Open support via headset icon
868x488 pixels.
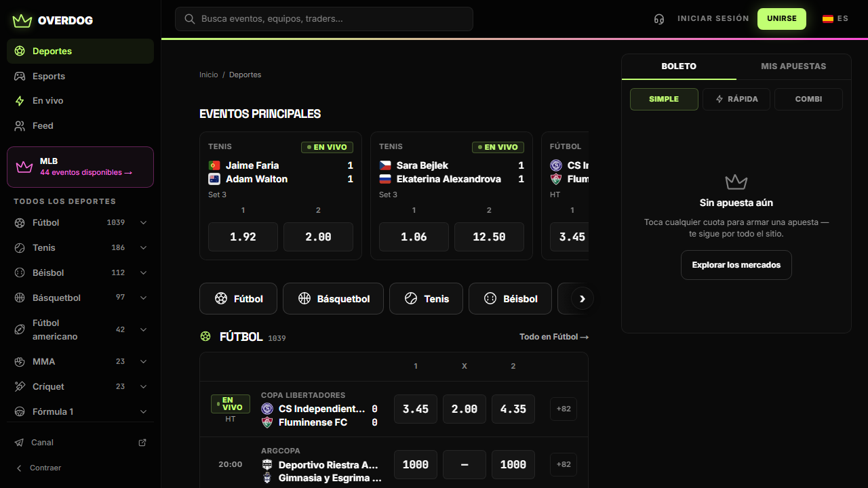click(x=659, y=19)
